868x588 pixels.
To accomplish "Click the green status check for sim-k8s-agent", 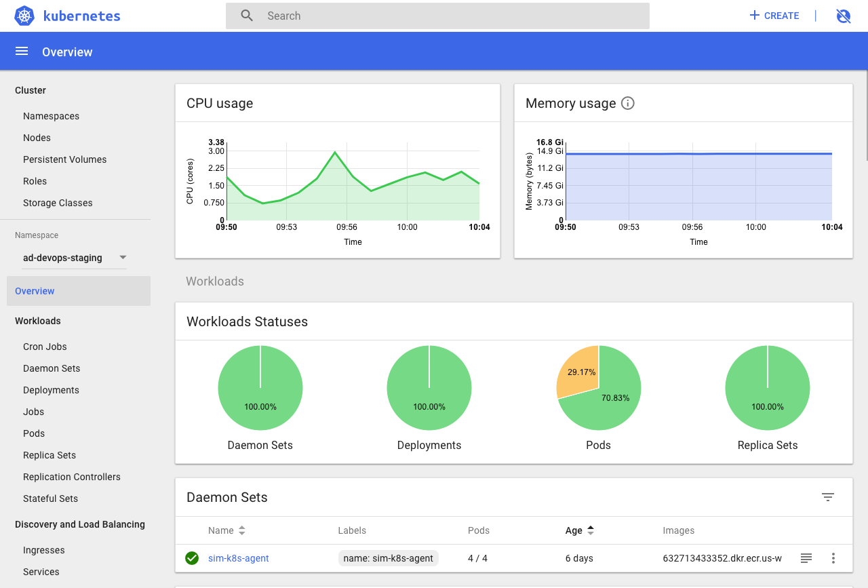I will click(x=191, y=558).
